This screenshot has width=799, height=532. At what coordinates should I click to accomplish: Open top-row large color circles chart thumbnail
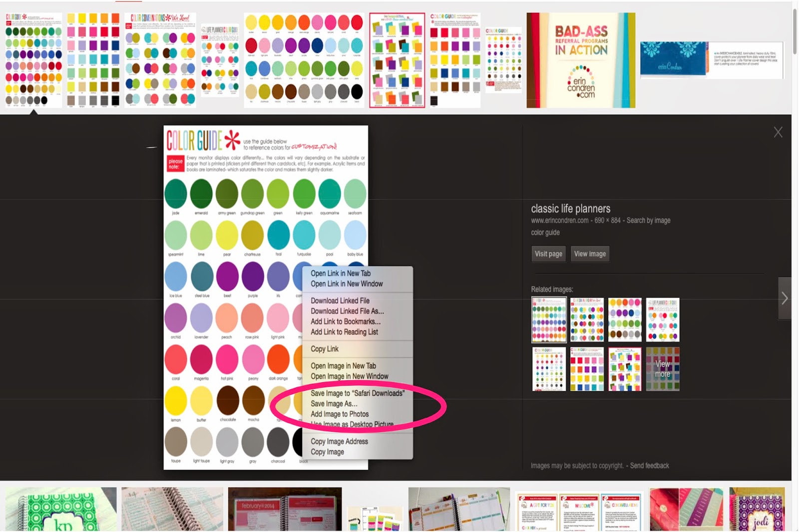[304, 60]
